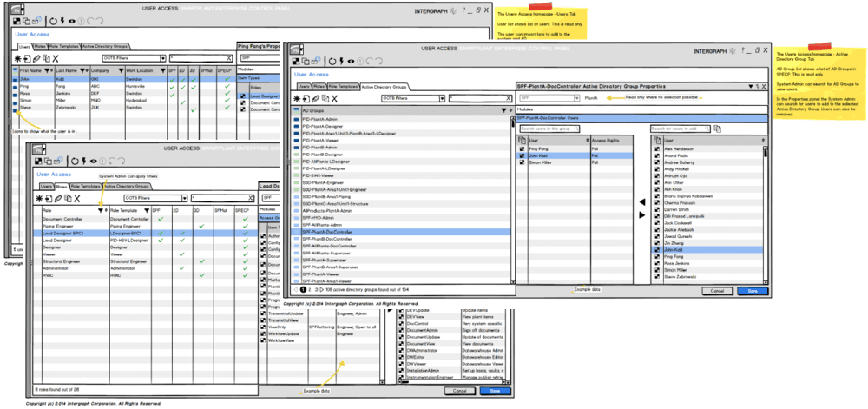Select PID-PlantA-Admin in AD Groups list
The image size is (868, 409).
coord(402,119)
